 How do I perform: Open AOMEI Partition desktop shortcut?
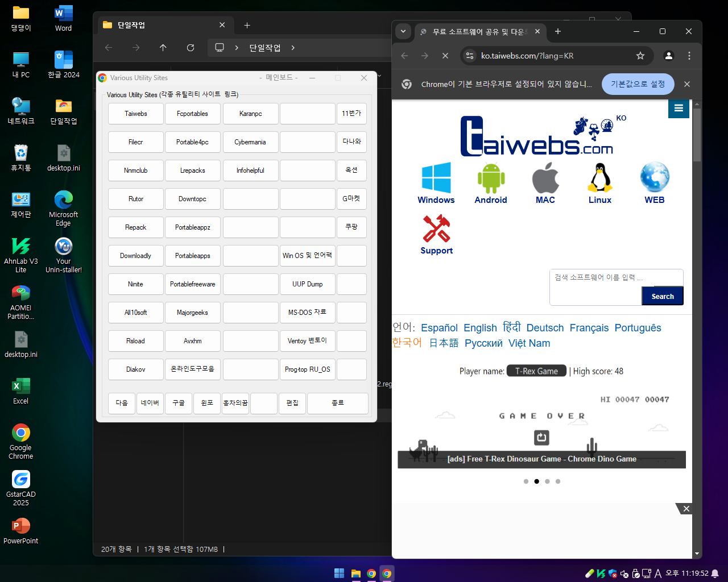pos(21,302)
